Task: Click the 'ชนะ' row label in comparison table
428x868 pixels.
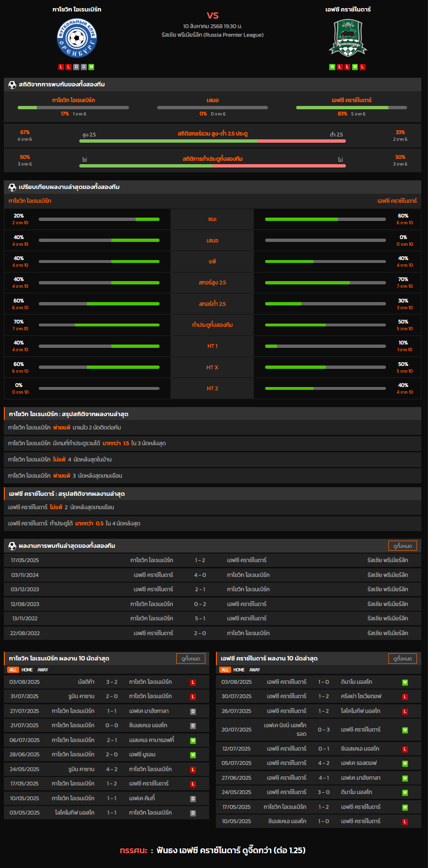Action: pyautogui.click(x=213, y=219)
